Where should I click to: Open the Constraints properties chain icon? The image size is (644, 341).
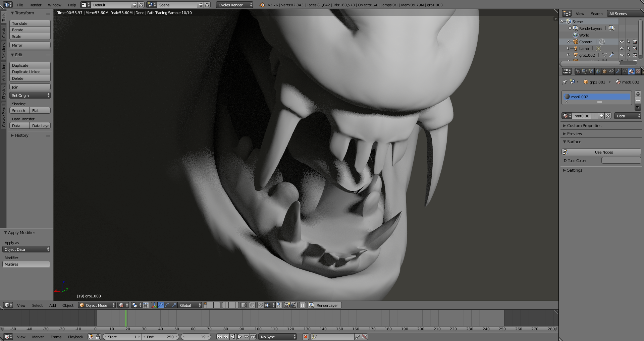(x=611, y=71)
